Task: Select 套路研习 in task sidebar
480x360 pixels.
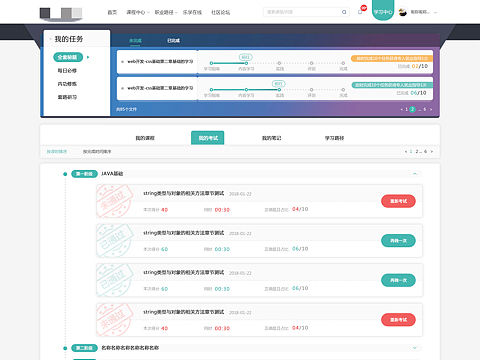Action: [x=67, y=97]
